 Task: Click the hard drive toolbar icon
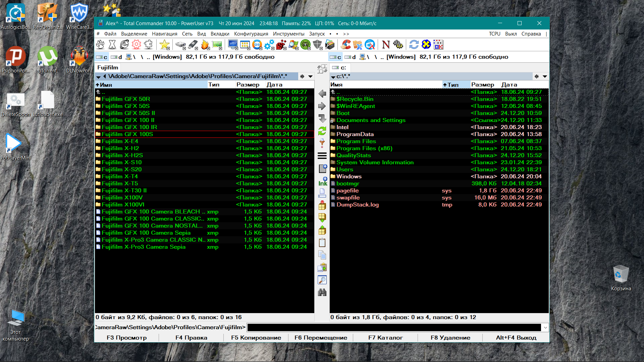tap(180, 45)
